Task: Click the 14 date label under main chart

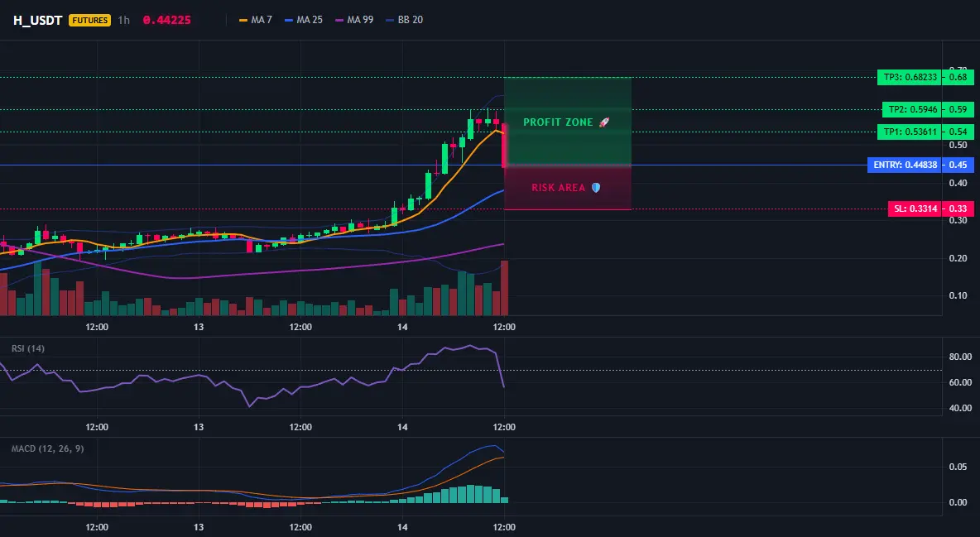Action: pos(402,327)
